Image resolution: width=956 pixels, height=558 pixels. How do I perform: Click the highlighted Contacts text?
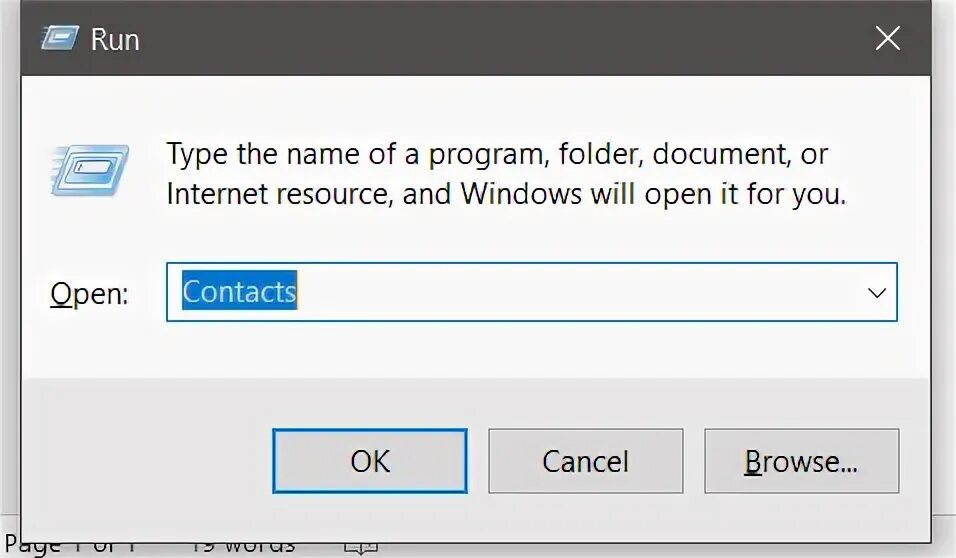tap(240, 291)
